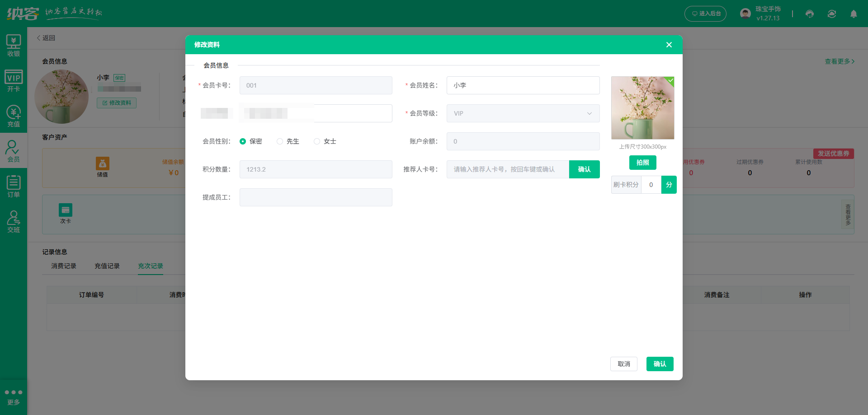Click the 取消 cancel button
868x415 pixels.
[623, 364]
